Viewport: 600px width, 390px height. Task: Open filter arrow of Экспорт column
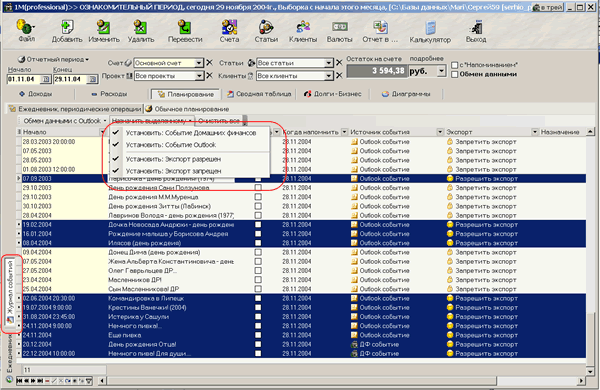pyautogui.click(x=535, y=132)
